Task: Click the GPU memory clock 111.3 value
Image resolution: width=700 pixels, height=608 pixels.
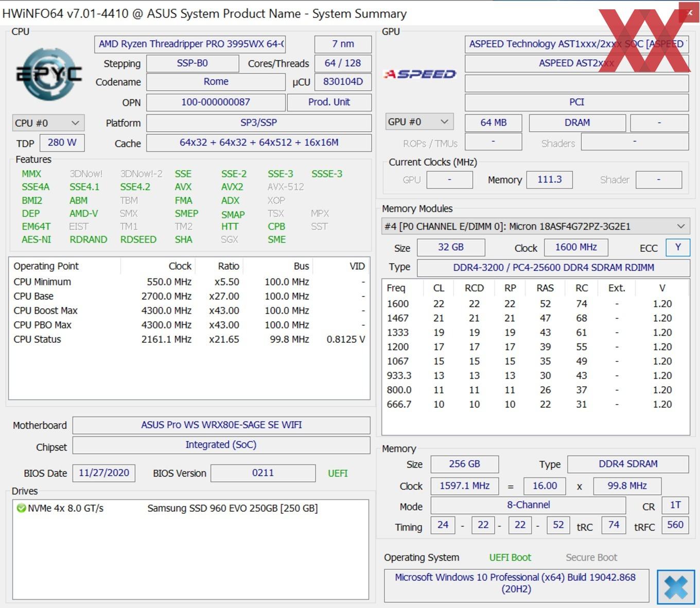Action: [x=549, y=180]
